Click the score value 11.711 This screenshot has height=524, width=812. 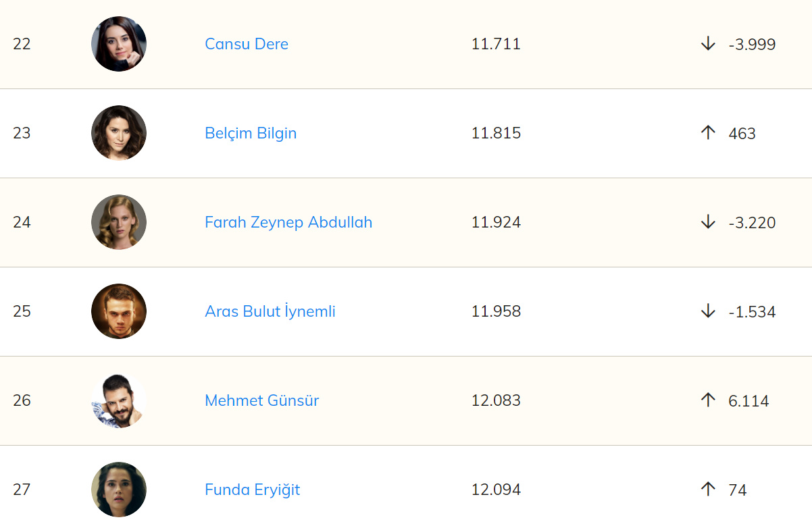click(496, 44)
